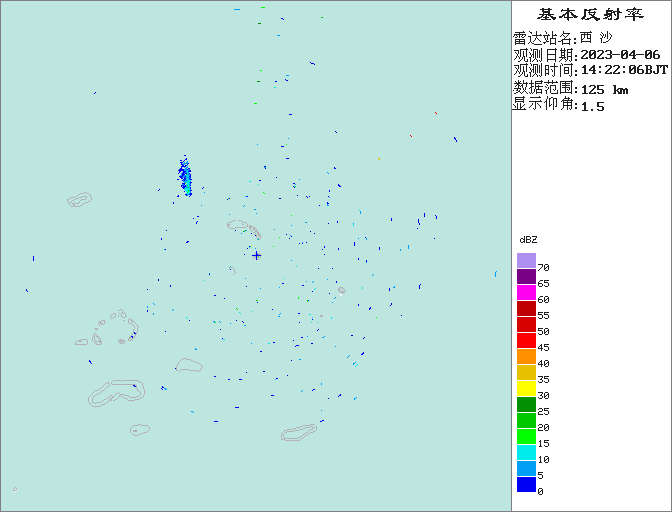The width and height of the screenshot is (672, 512).
Task: Click the island outline west of the echo cluster
Action: point(80,200)
